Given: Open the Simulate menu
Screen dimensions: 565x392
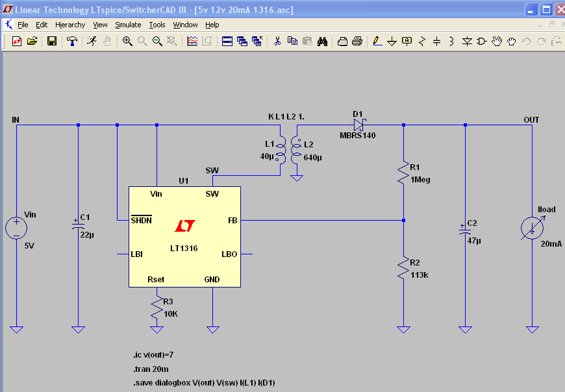Looking at the screenshot, I should pyautogui.click(x=128, y=25).
